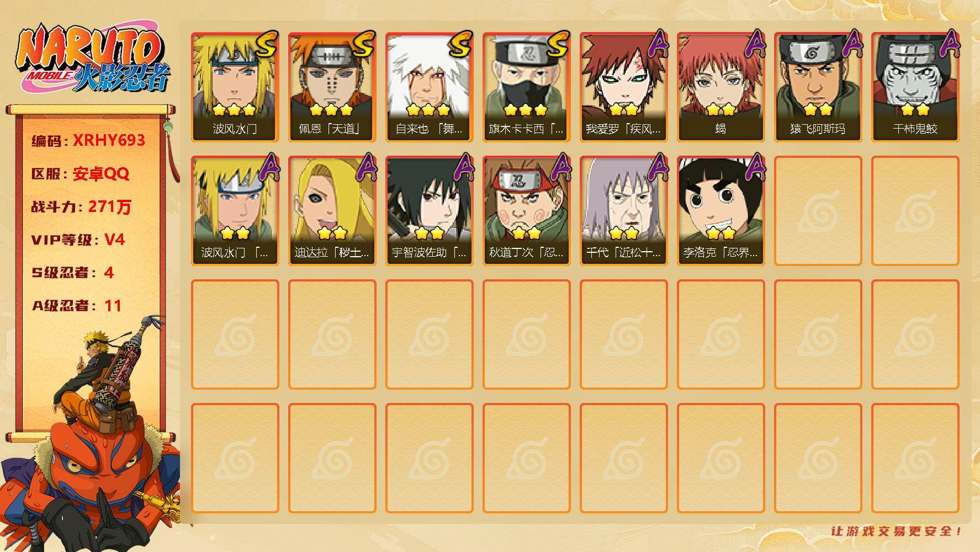Choose the 旗木卡卡西 masked ninja card
The image size is (980, 552).
[526, 87]
